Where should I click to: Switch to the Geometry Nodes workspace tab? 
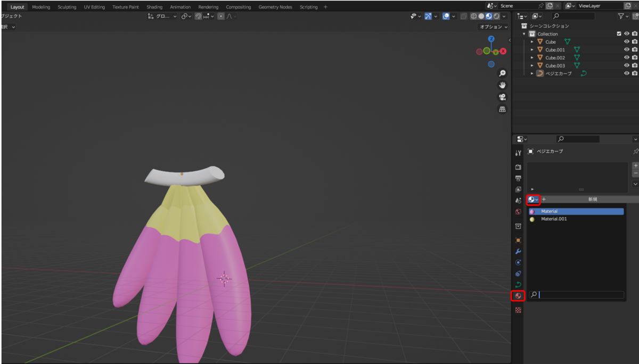click(x=275, y=7)
